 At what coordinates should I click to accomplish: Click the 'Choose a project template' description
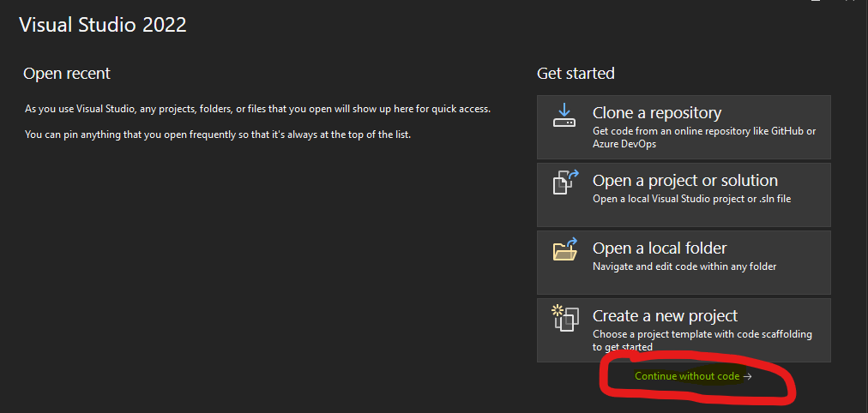pos(702,340)
